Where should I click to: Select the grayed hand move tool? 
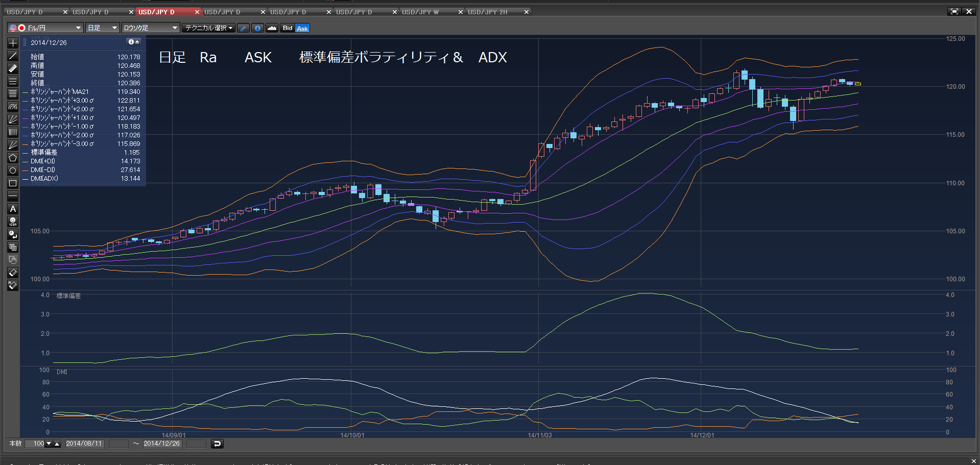coord(13,260)
